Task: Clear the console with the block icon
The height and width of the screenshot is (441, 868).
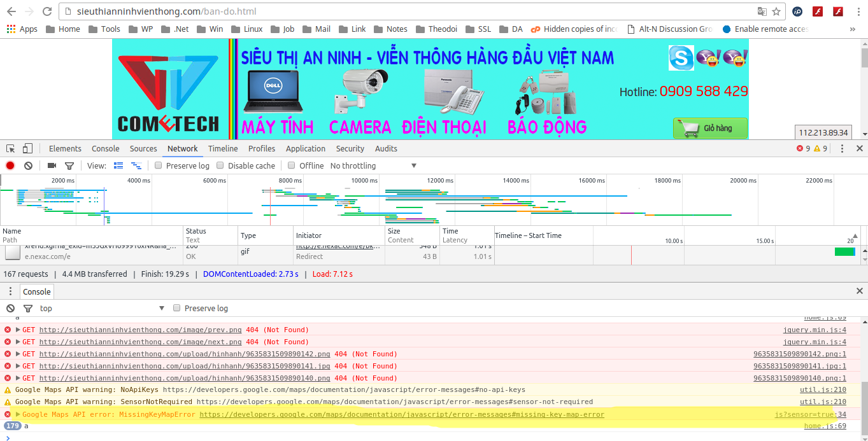Action: pos(10,308)
